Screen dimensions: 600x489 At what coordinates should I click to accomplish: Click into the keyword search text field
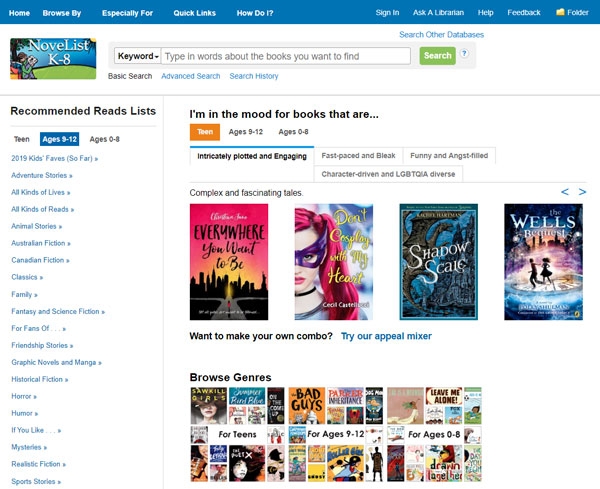point(286,56)
